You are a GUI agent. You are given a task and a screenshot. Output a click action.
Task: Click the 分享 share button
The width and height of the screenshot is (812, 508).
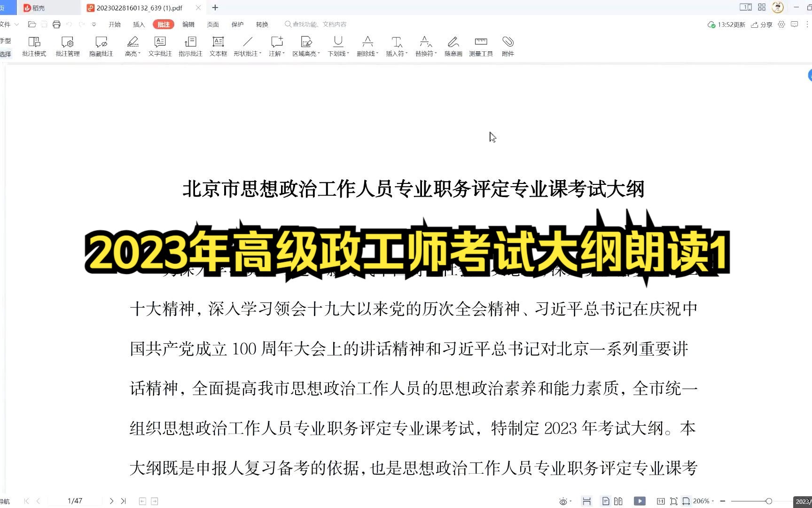pyautogui.click(x=762, y=24)
